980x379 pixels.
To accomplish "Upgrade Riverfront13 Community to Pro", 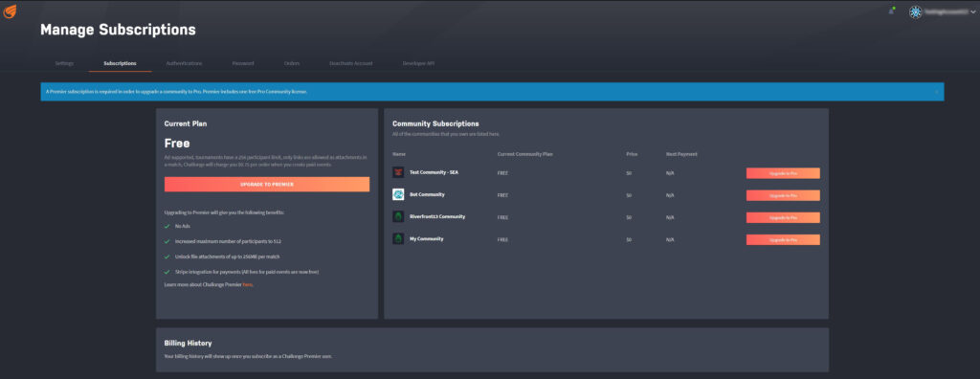I will 783,217.
